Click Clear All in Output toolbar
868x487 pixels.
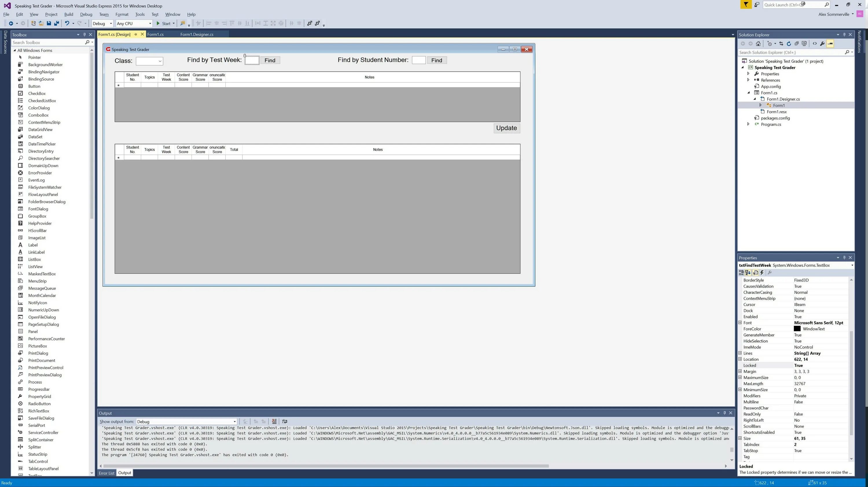tap(274, 421)
